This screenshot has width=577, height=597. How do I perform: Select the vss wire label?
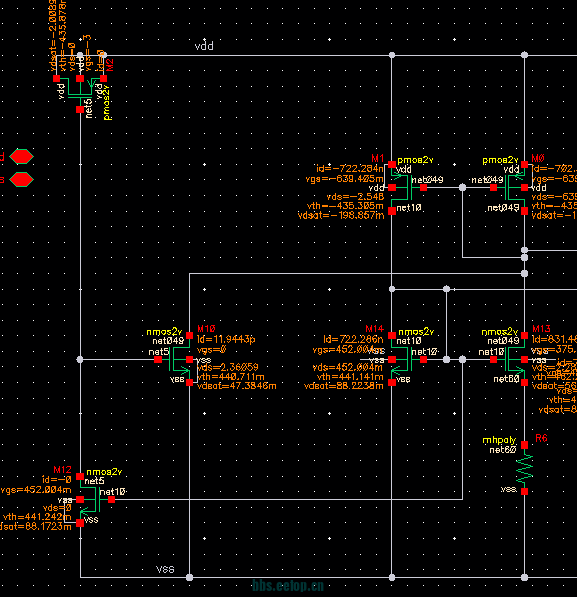pos(165,569)
